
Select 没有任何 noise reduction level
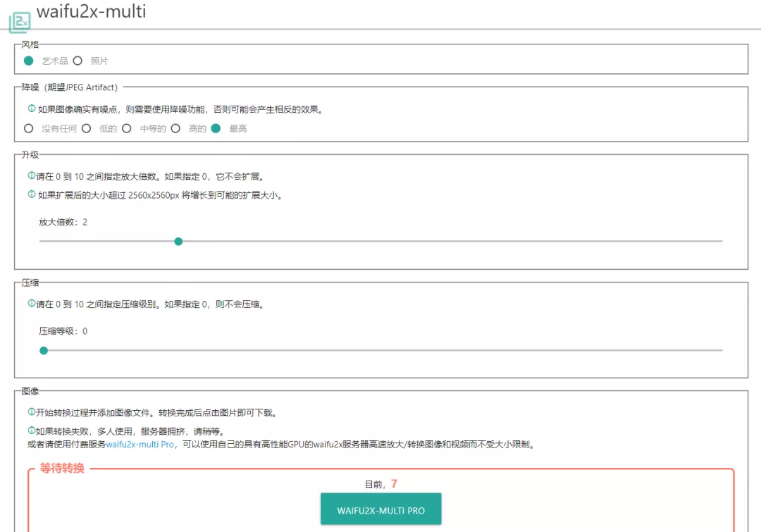[28, 129]
